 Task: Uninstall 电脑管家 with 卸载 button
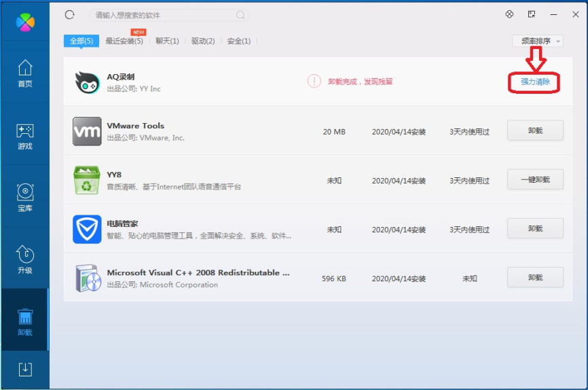coord(535,229)
